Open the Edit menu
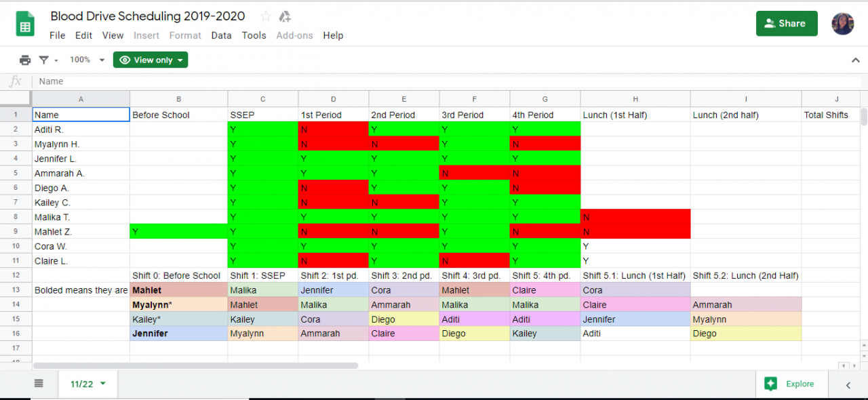 click(84, 35)
